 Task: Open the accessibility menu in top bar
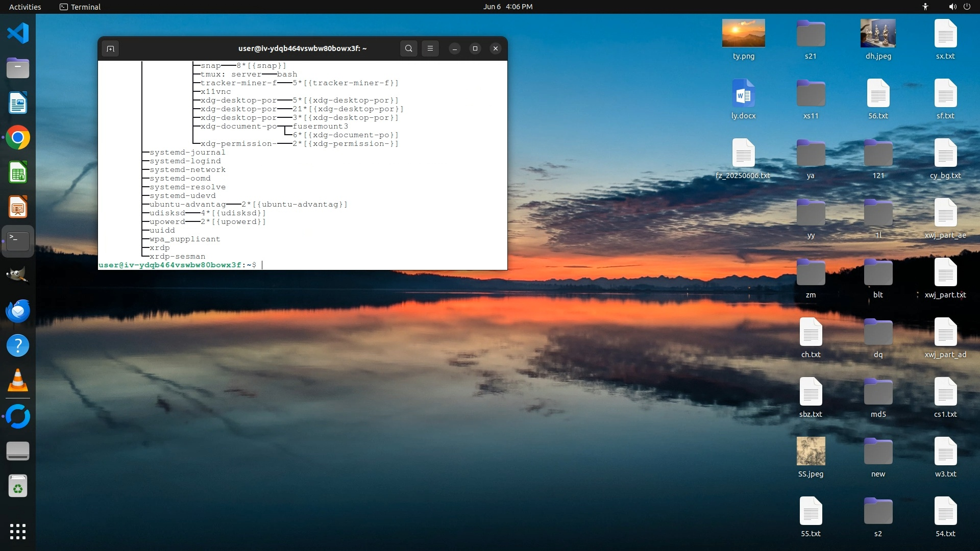pyautogui.click(x=925, y=7)
